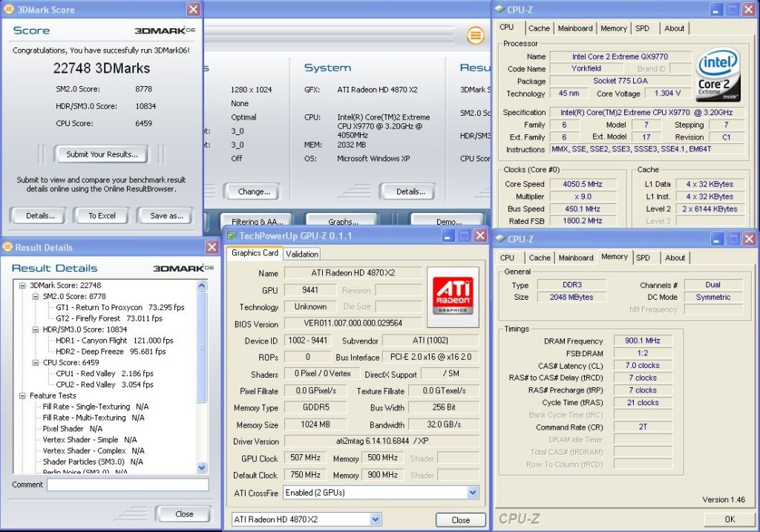Click the Result Details scroll down arrow
The width and height of the screenshot is (760, 532).
point(202,467)
